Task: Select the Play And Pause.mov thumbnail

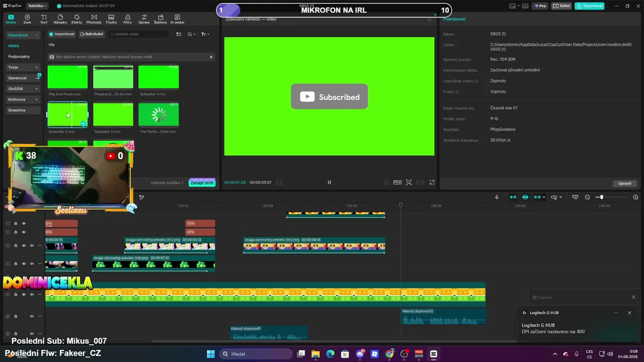Action: click(x=67, y=77)
